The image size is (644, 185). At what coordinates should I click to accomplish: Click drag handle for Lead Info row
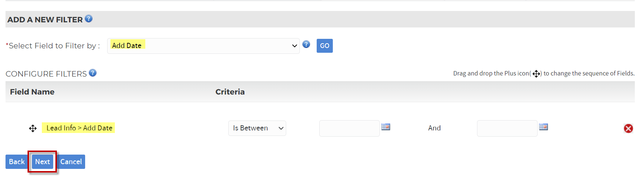pos(33,128)
